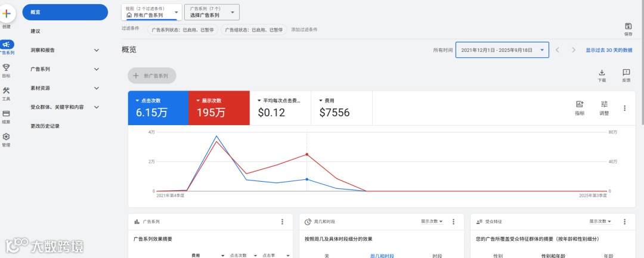This screenshot has width=644, height=258.
Task: Click the $7556 cost value
Action: click(x=334, y=113)
